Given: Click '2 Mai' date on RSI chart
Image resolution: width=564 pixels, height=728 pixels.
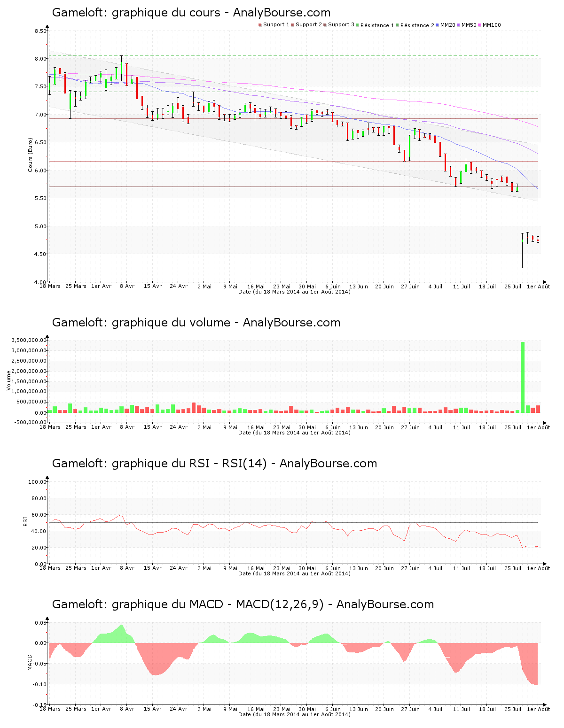Looking at the screenshot, I should pyautogui.click(x=204, y=568).
